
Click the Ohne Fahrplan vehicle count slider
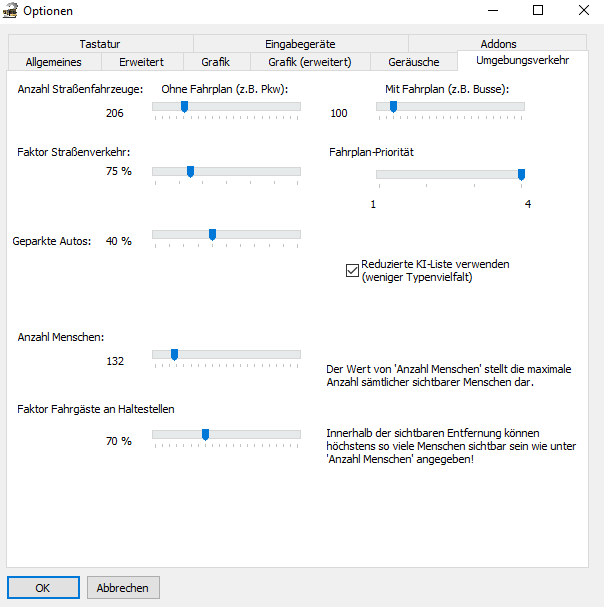(x=184, y=107)
